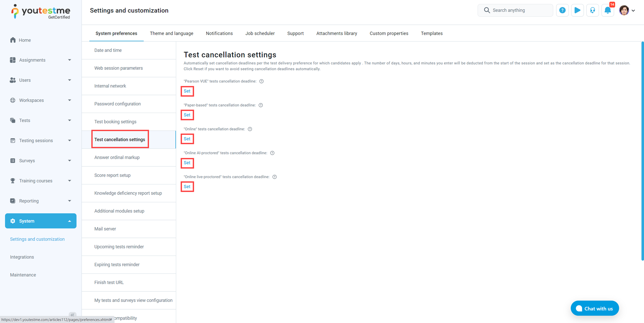
Task: Expand the Testing sessions sidebar menu
Action: [x=41, y=141]
